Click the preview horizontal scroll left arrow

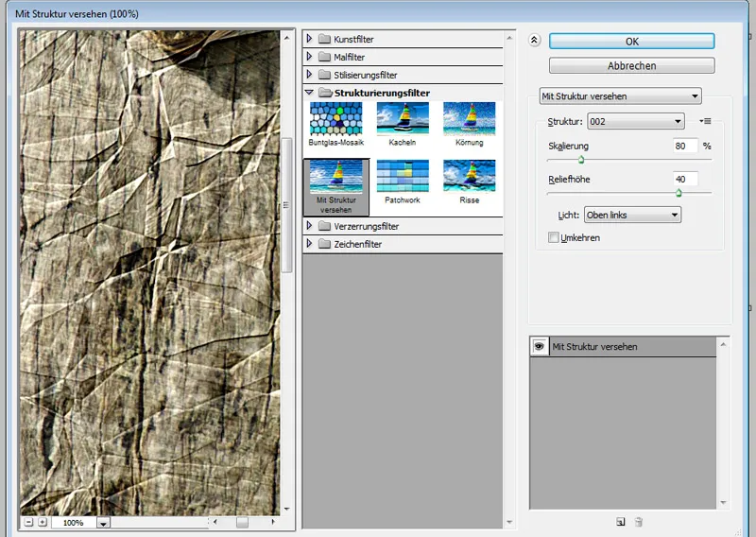(x=215, y=522)
